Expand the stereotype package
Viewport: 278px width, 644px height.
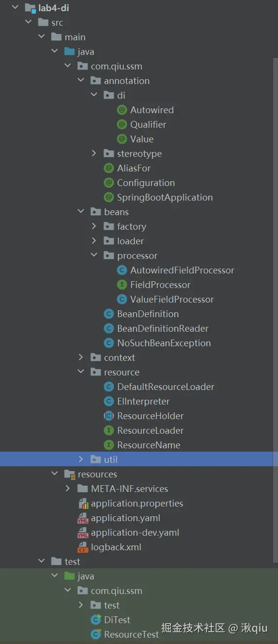(x=94, y=154)
